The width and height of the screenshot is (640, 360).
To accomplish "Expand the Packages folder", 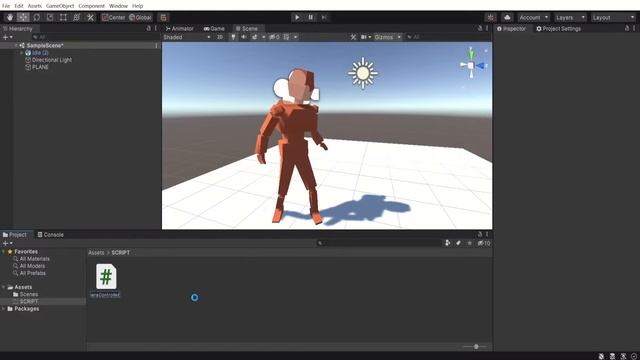I will pos(4,309).
